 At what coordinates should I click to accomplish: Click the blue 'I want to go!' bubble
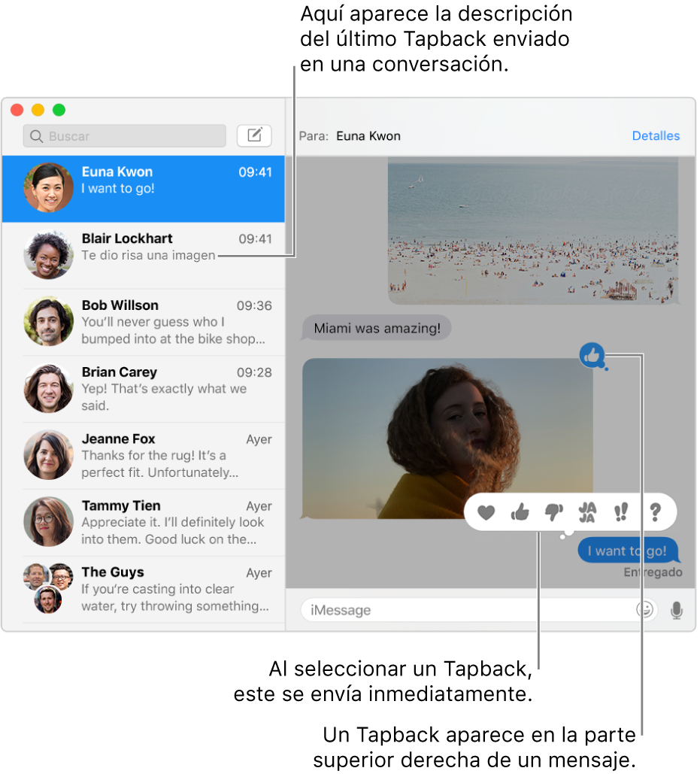(628, 551)
